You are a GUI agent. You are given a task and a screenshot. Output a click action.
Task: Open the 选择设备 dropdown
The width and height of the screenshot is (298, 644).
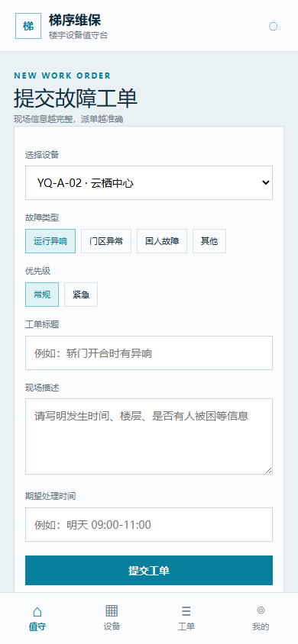click(149, 183)
